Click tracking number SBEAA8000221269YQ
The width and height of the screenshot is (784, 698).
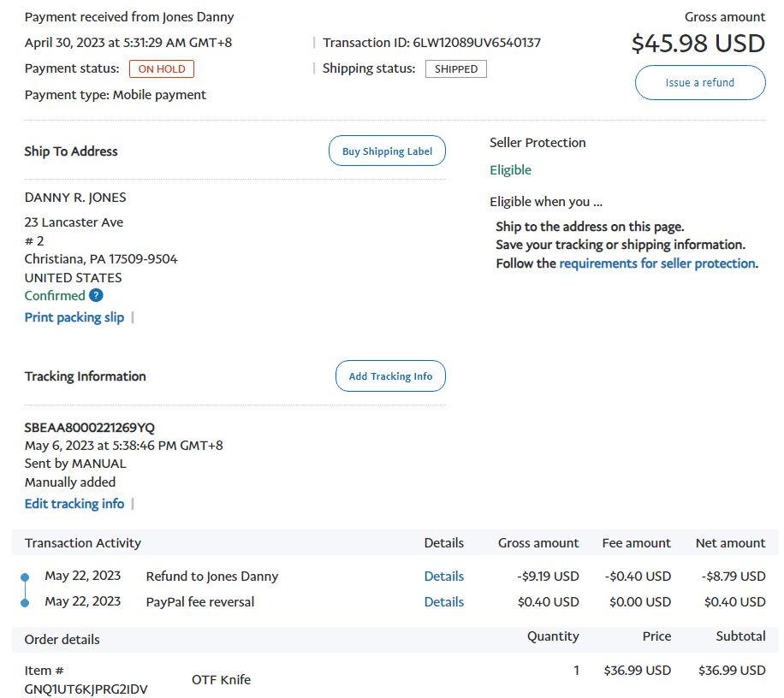(90, 428)
